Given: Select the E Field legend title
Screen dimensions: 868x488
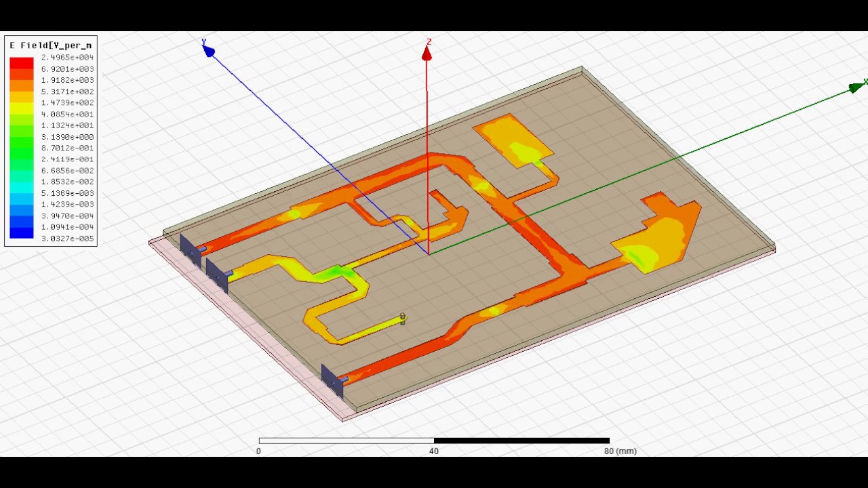Looking at the screenshot, I should 51,45.
